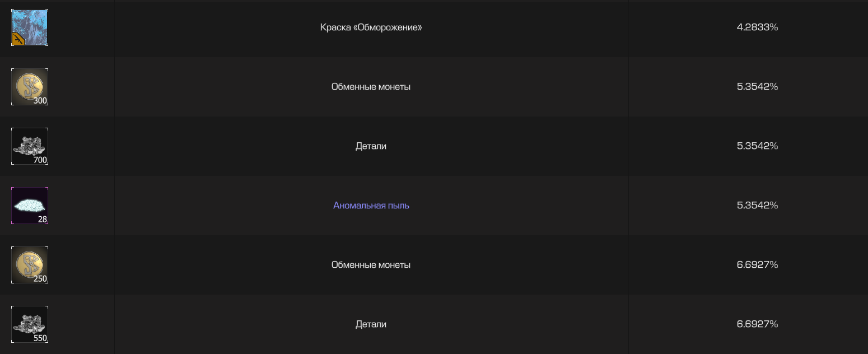This screenshot has height=354, width=868.
Task: Select Обменные монеты name in 300-coin row
Action: coord(371,87)
